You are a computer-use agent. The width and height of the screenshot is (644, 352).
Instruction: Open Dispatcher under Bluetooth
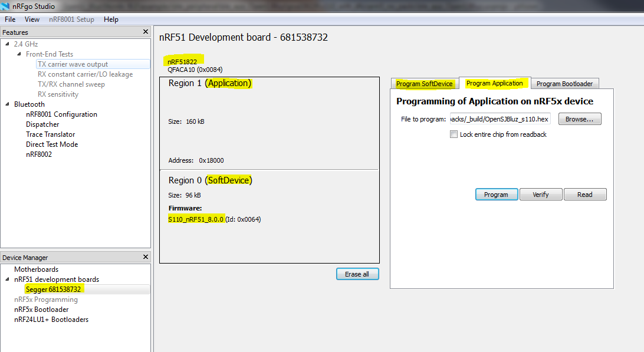[x=42, y=124]
